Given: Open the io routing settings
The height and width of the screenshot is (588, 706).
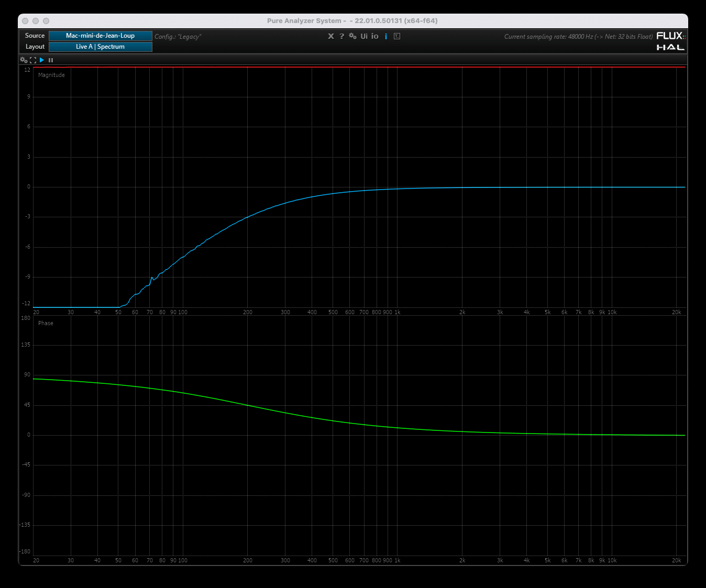Looking at the screenshot, I should click(375, 36).
